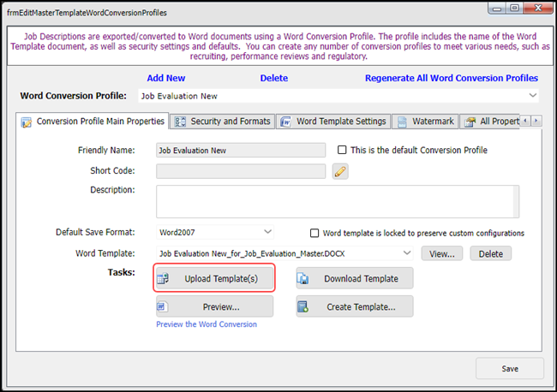Enable 'This is the default Conversion Profile' checkbox
Viewport: 557px width, 392px height.
tap(342, 150)
